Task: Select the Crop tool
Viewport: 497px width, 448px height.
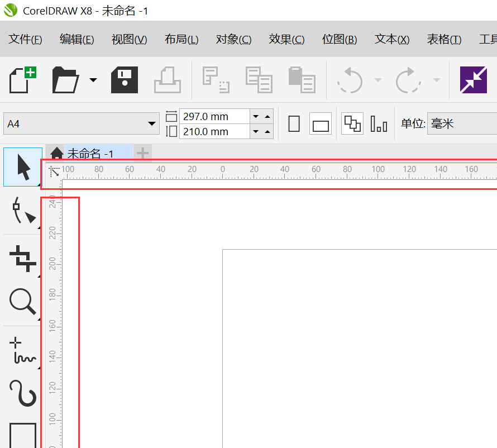Action: click(x=22, y=258)
